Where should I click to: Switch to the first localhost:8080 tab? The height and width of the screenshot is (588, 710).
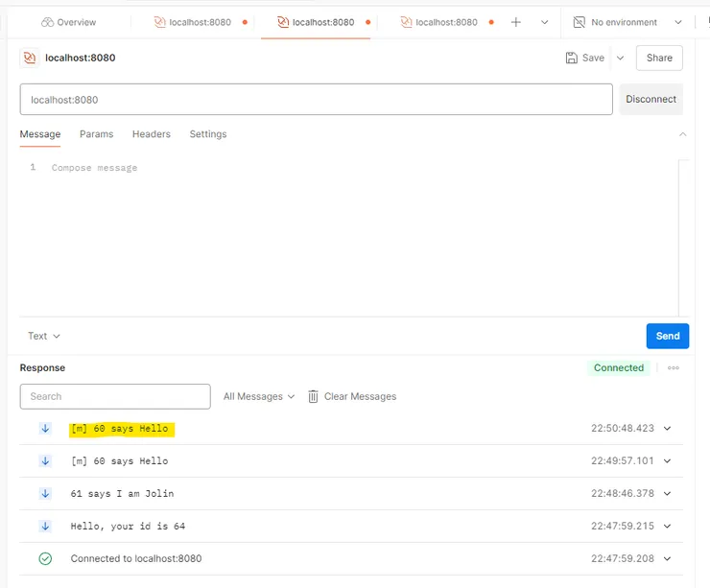click(200, 22)
